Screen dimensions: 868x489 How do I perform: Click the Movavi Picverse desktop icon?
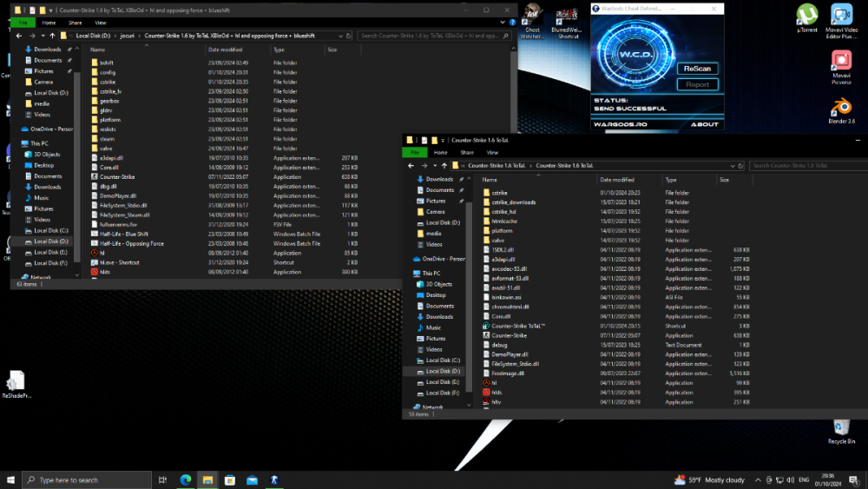(x=840, y=61)
